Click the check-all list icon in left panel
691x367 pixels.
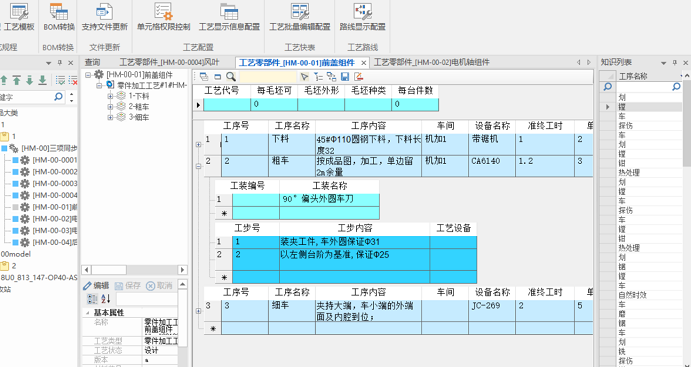[x=61, y=80]
